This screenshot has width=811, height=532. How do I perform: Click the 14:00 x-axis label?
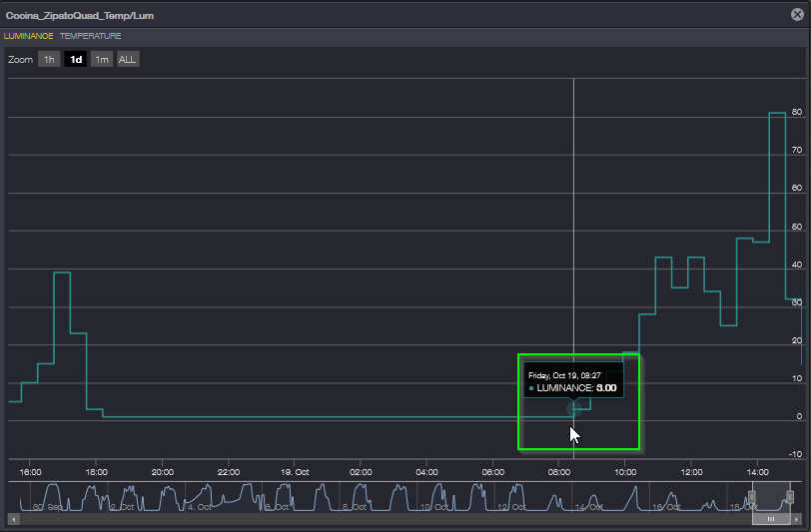[758, 472]
